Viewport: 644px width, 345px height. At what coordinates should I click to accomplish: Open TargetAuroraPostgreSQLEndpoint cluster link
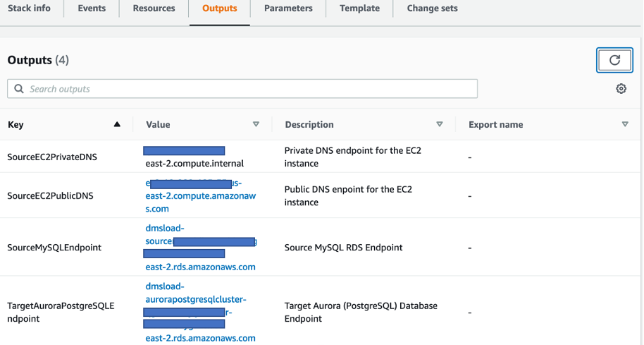tap(195, 299)
